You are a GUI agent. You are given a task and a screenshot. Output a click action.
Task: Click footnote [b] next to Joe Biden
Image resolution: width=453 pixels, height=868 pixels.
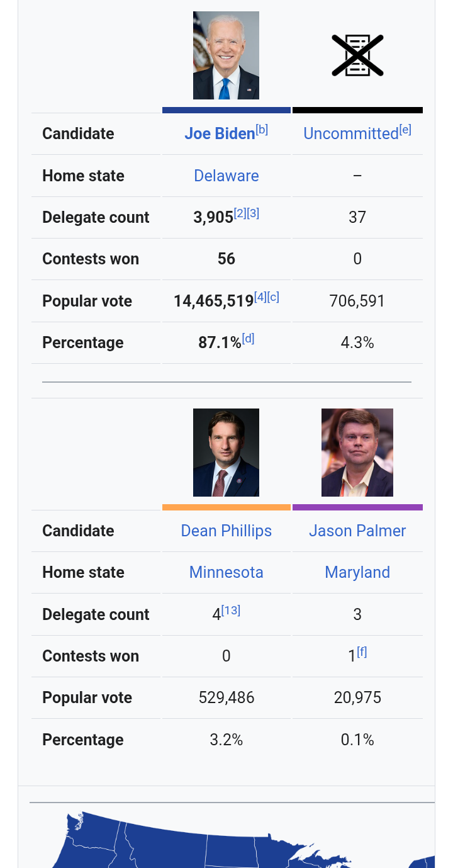[262, 130]
